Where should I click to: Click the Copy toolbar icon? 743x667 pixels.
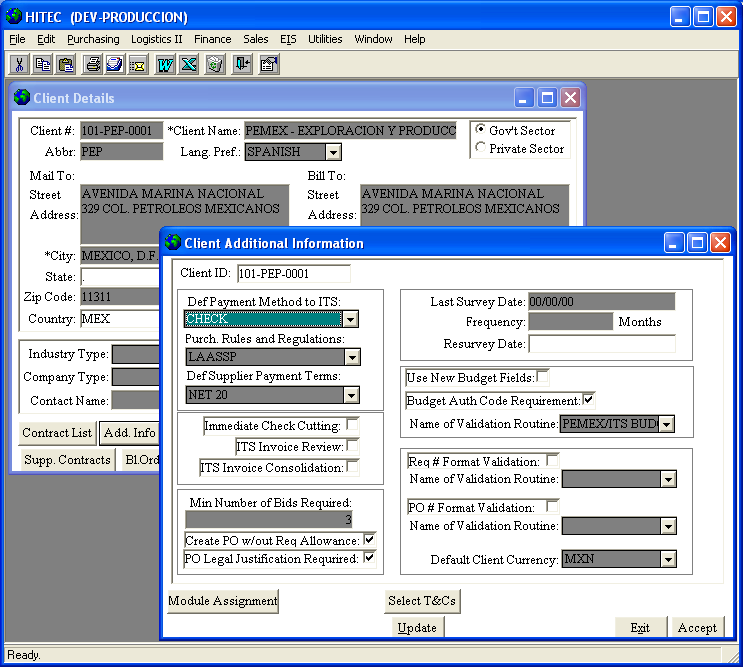click(x=43, y=64)
